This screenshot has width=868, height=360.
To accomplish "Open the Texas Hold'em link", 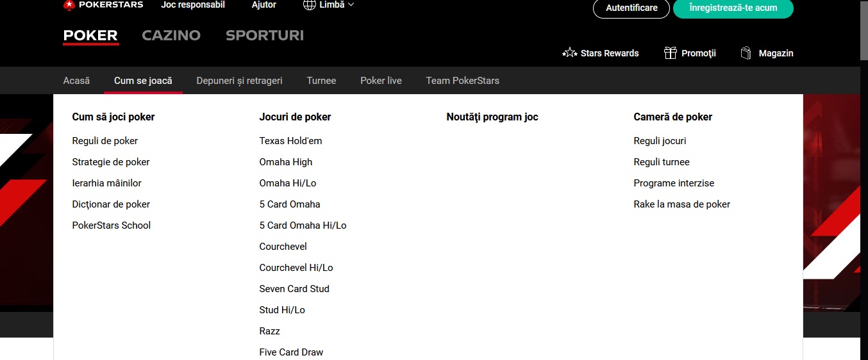I will point(290,141).
